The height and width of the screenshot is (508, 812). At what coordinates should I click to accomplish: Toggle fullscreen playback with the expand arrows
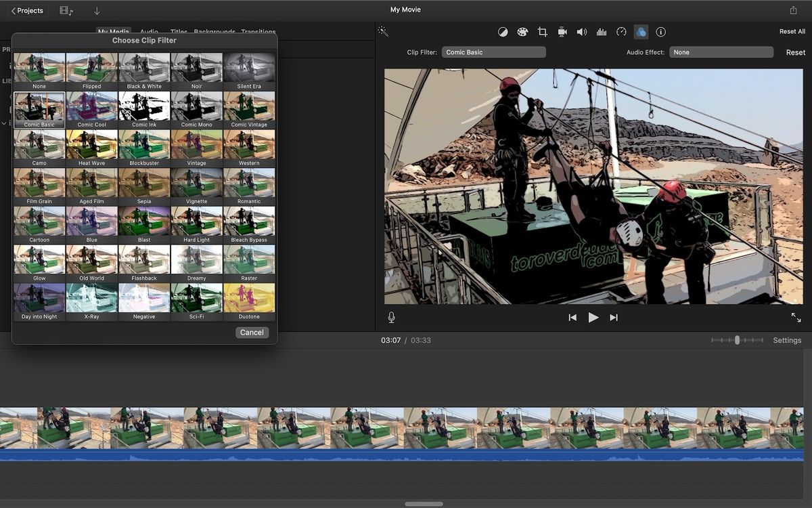796,317
